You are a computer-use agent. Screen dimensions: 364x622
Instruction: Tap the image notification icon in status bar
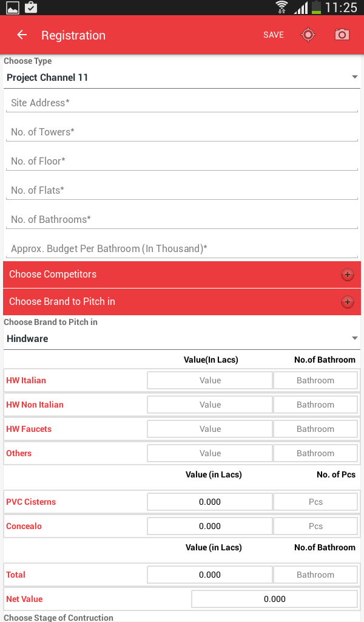coord(12,7)
